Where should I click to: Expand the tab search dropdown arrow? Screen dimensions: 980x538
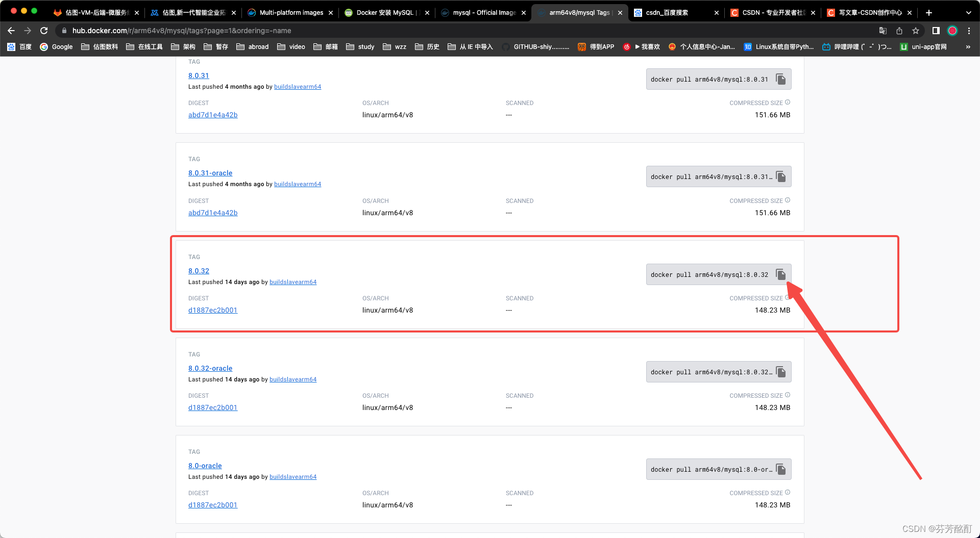tap(968, 13)
